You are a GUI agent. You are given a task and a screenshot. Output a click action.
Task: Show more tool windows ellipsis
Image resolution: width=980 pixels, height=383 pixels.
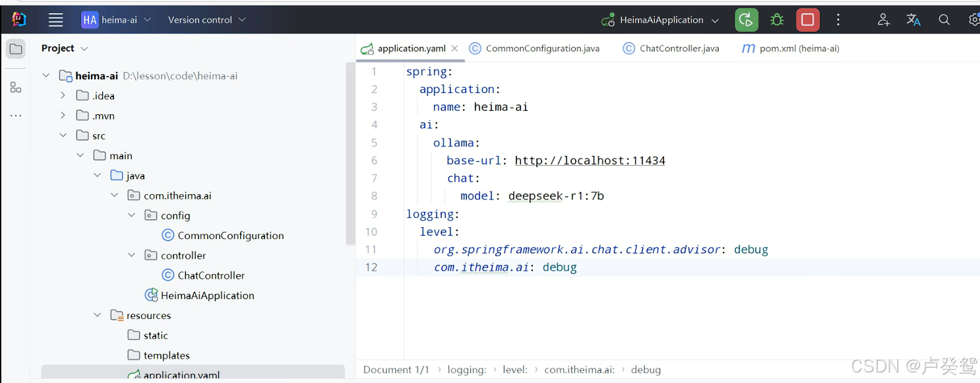(x=16, y=116)
